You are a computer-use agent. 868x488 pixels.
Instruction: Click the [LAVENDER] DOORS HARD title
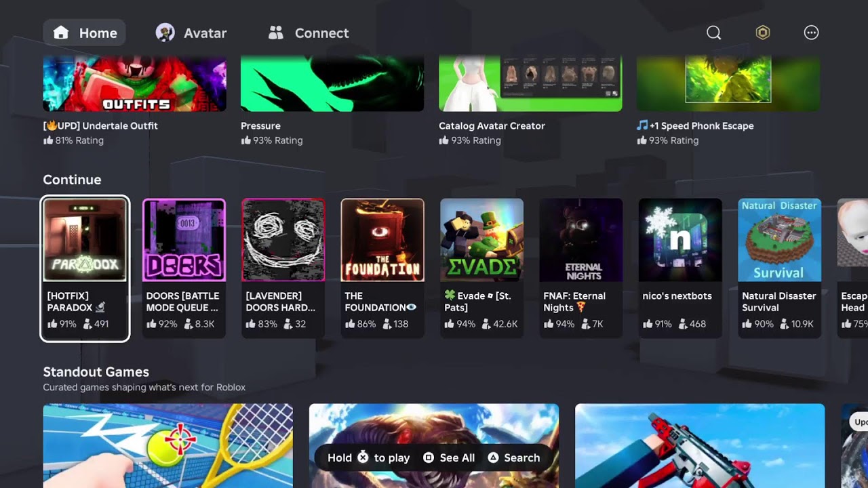(x=281, y=302)
